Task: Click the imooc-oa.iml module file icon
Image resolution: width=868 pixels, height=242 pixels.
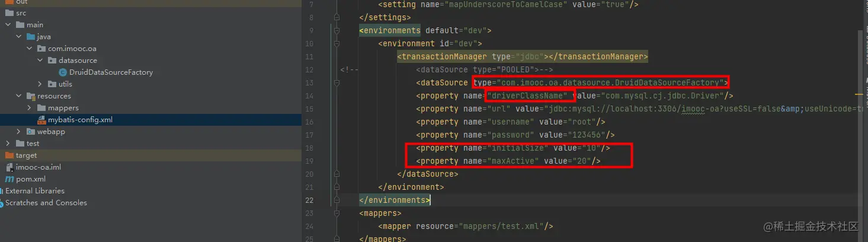Action: (x=9, y=167)
